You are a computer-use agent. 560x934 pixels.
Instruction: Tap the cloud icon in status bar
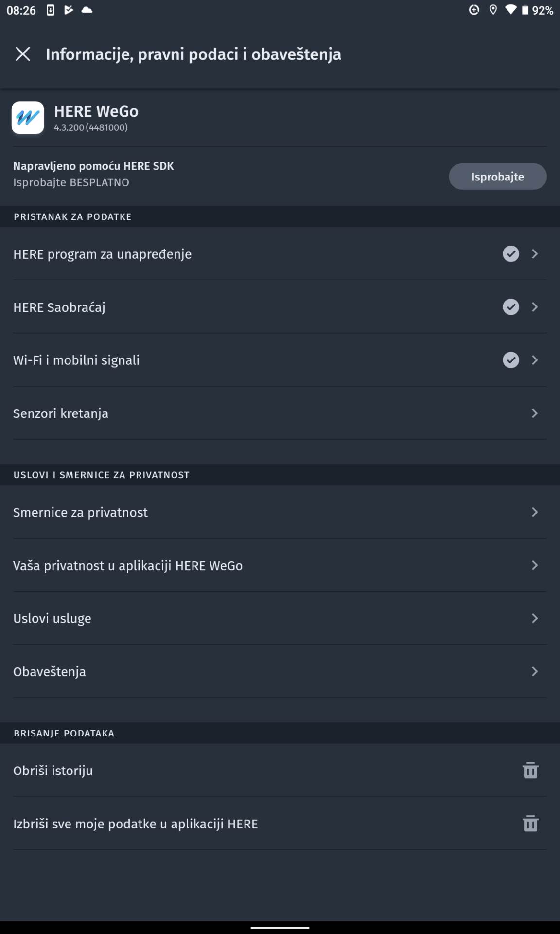click(x=87, y=10)
